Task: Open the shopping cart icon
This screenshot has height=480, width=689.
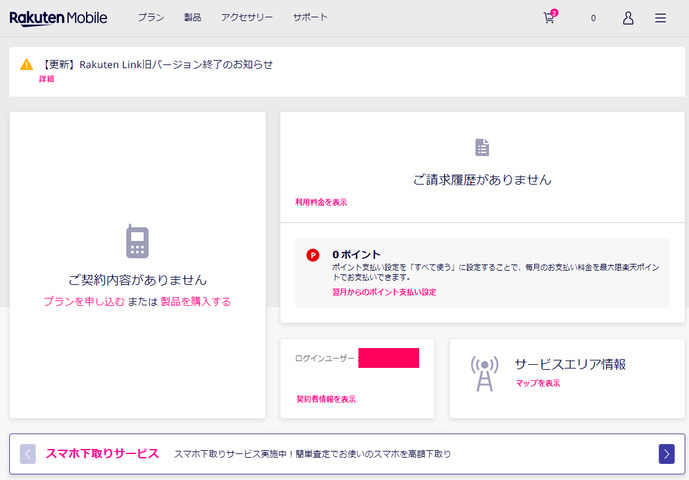Action: [549, 18]
